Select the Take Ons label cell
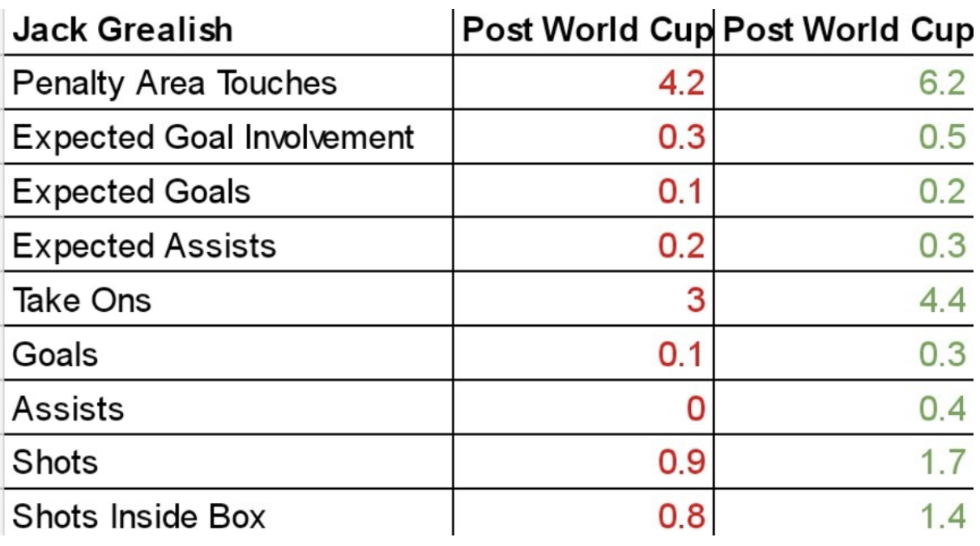Viewport: 980px width, 546px height. pos(228,299)
